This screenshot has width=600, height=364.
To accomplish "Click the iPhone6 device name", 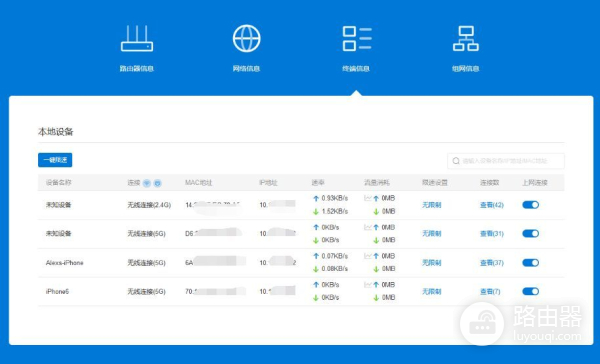I will (57, 291).
